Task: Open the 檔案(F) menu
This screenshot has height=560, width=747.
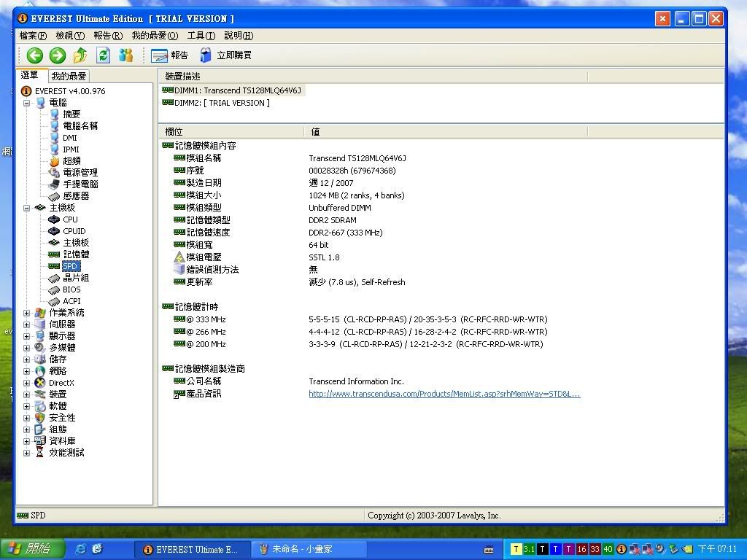Action: point(33,36)
